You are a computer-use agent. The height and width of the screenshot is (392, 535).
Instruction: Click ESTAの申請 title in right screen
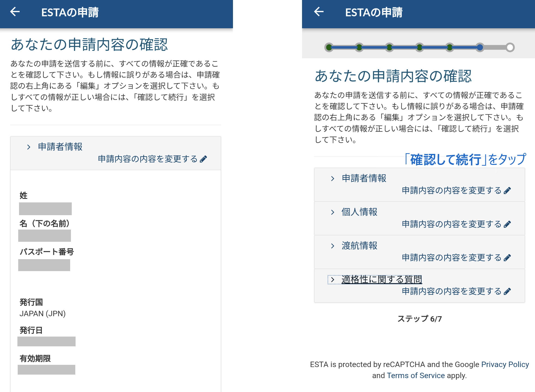374,12
